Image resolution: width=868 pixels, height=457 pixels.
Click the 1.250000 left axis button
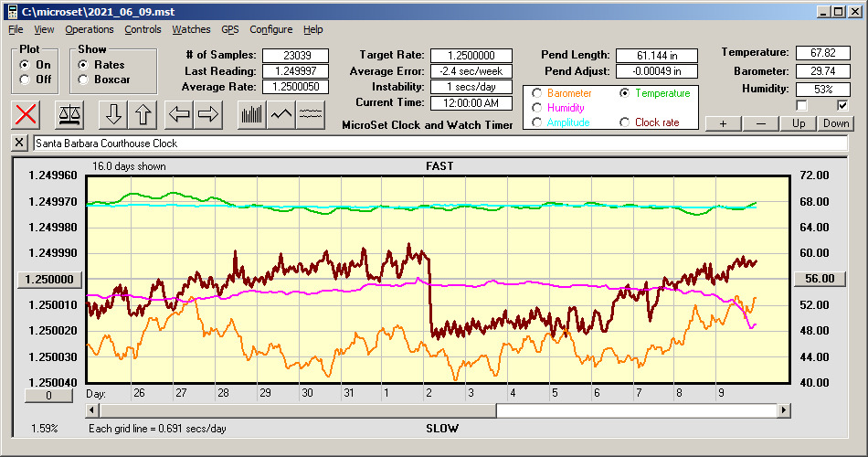(50, 279)
